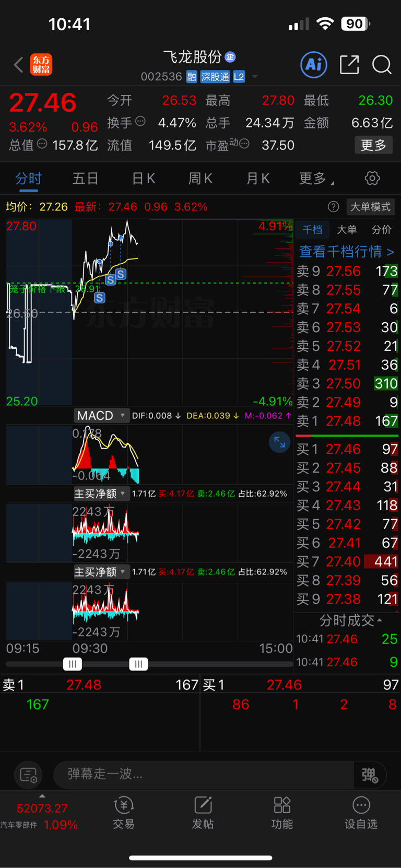Tap the battery indicator in status bar
The width and height of the screenshot is (401, 868).
(356, 24)
